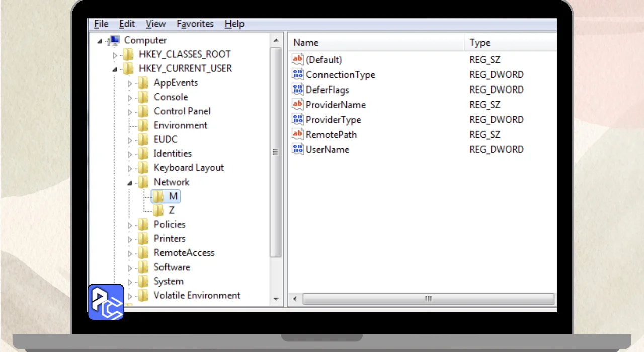The image size is (644, 352).
Task: Open the Edit menu
Action: 127,24
